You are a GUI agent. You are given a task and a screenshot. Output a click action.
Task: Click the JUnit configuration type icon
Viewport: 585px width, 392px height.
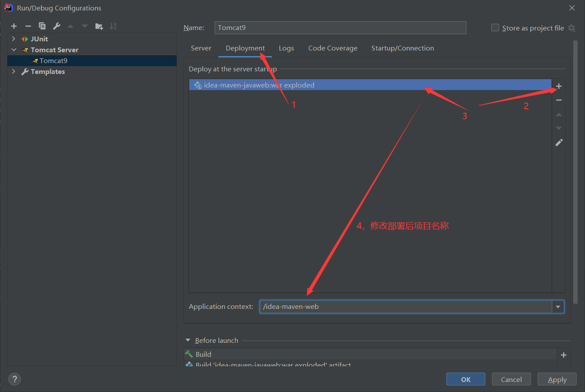[25, 39]
